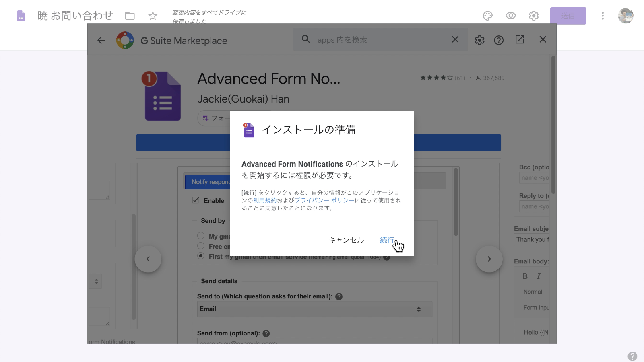Open the three-dot more menu
This screenshot has height=362, width=644.
pos(603,16)
